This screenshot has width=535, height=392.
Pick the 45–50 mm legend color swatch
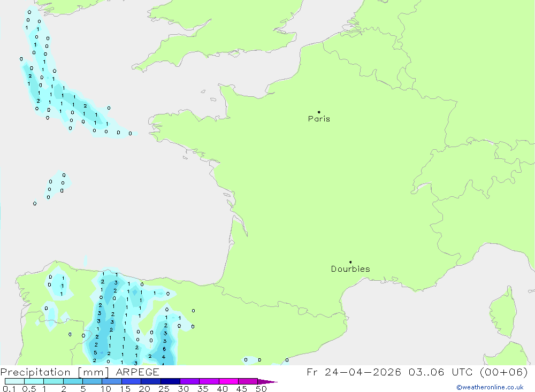[x=248, y=381]
